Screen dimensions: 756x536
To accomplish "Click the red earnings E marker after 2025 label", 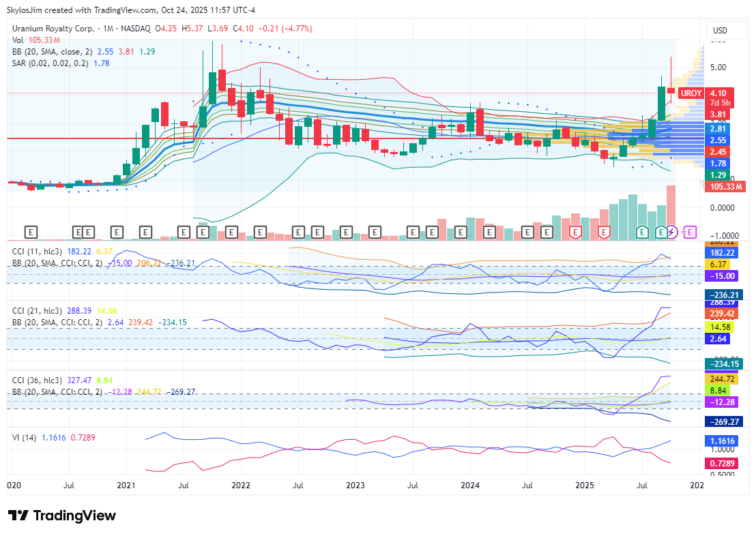I will (604, 233).
